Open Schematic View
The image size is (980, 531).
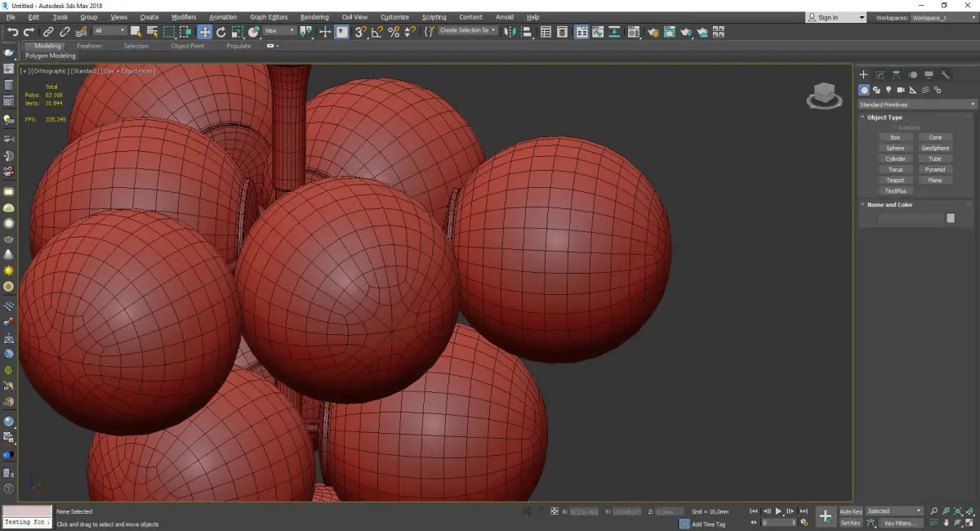614,32
